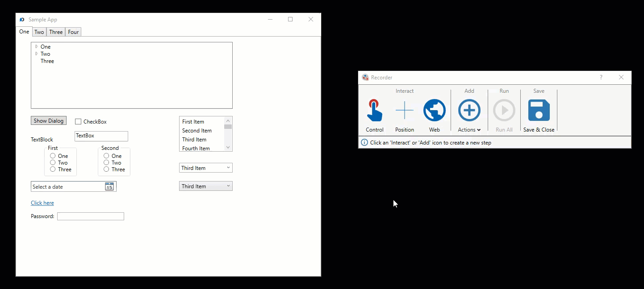
Task: Select radio One in the Second group
Action: pyautogui.click(x=106, y=156)
